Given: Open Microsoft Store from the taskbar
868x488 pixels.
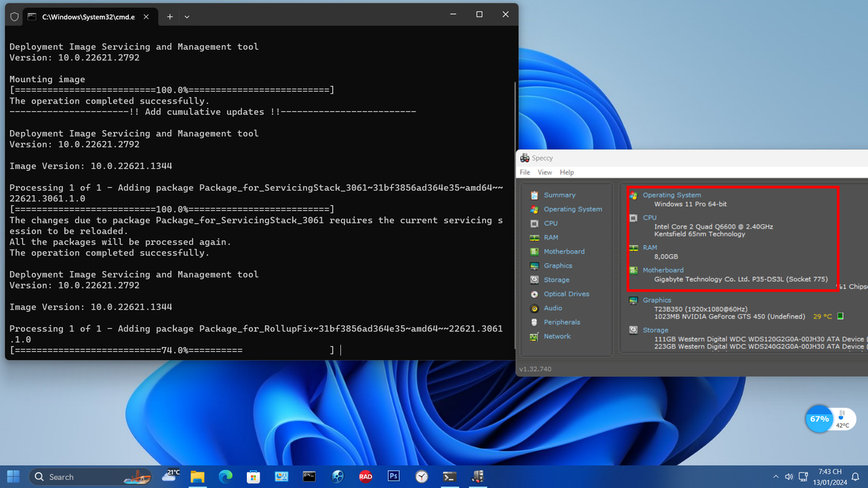Looking at the screenshot, I should pyautogui.click(x=254, y=476).
